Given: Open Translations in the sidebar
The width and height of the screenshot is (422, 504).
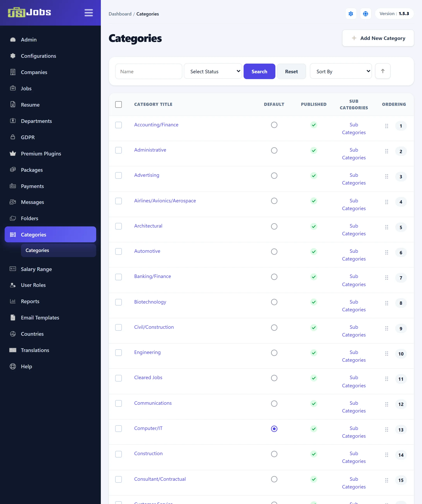Looking at the screenshot, I should click(x=50, y=350).
